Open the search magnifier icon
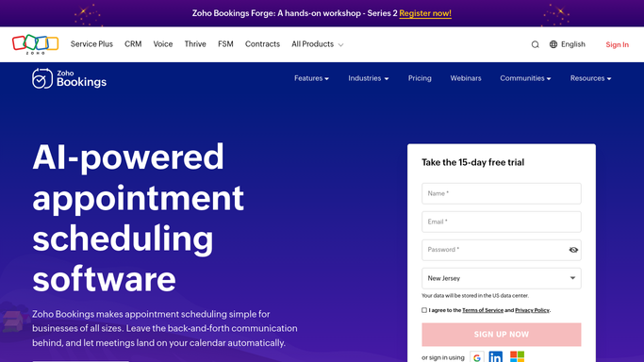This screenshot has height=362, width=644. pos(535,44)
